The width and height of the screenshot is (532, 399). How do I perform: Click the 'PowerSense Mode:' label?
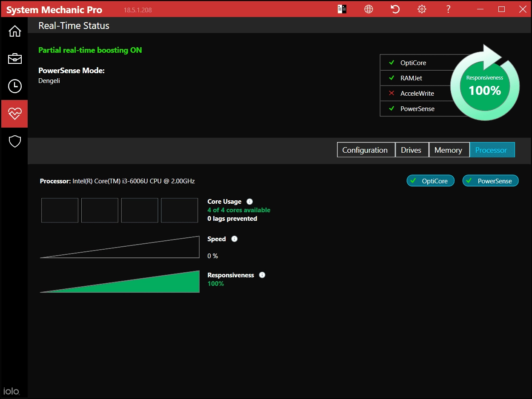pos(72,71)
